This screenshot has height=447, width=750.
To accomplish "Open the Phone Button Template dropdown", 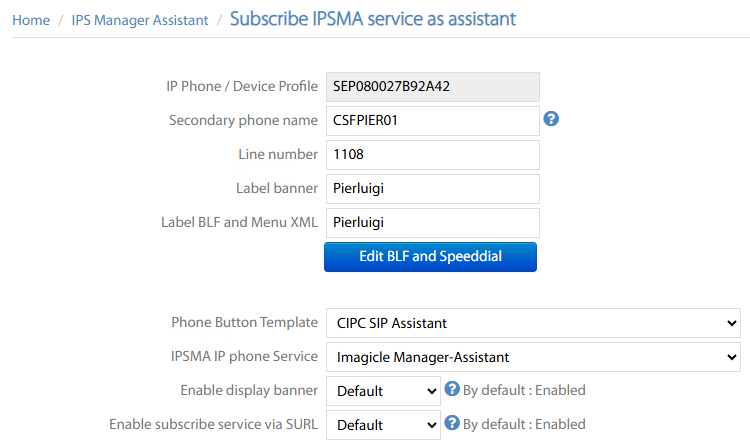I will point(532,323).
